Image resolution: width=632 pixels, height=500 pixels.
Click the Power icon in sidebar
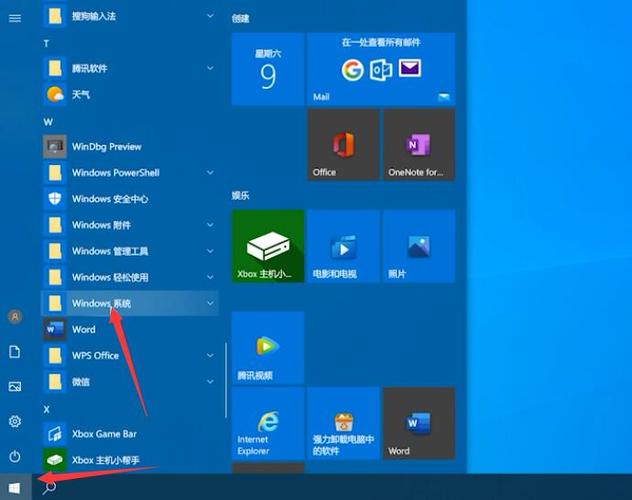[x=15, y=456]
